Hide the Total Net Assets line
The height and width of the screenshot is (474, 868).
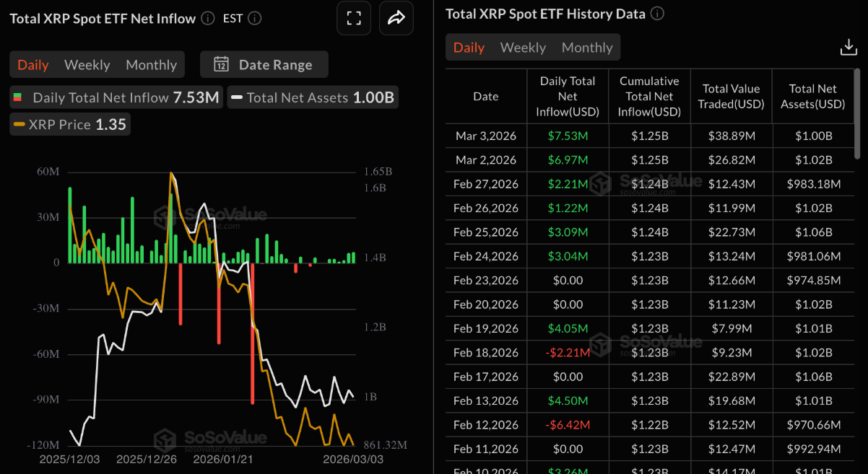pyautogui.click(x=313, y=97)
